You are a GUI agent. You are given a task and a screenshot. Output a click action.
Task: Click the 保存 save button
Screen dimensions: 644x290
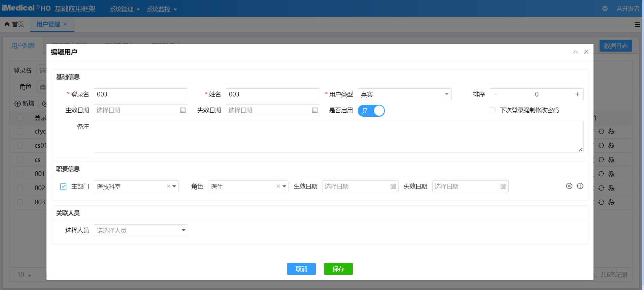(338, 269)
